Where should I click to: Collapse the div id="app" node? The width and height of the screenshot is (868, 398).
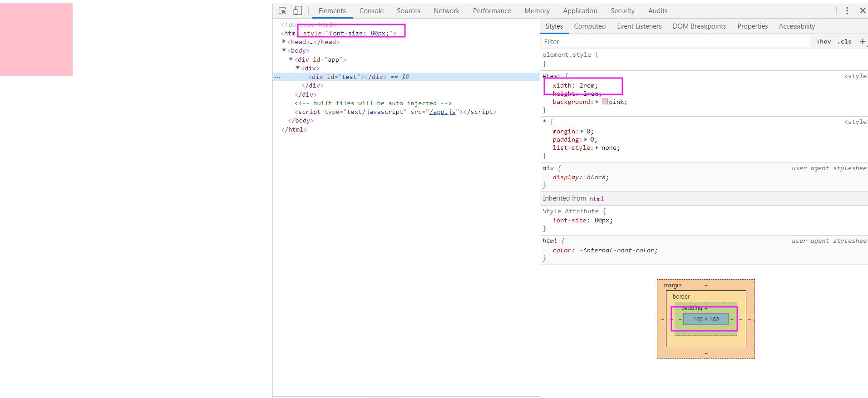coord(291,59)
